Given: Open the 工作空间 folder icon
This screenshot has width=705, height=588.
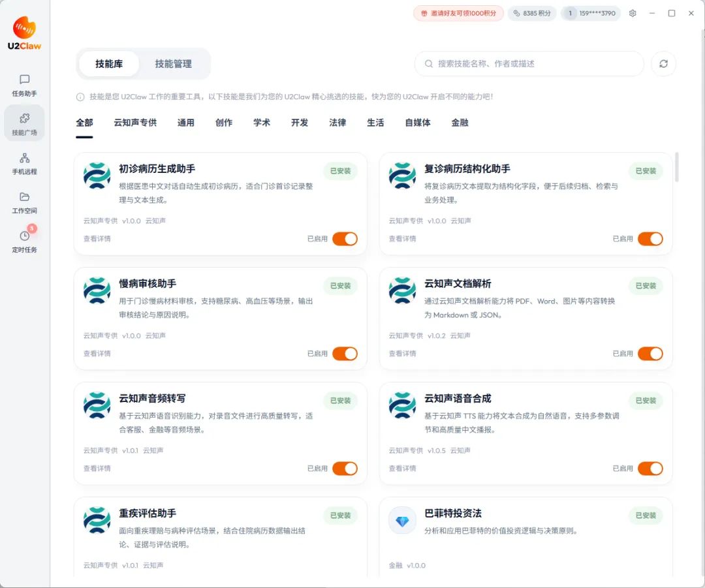Looking at the screenshot, I should pyautogui.click(x=24, y=197).
